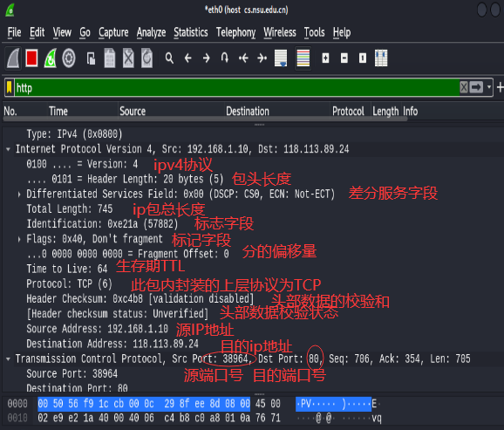Viewport: 504px width, 430px height.
Task: Open the Capture menu
Action: point(113,32)
